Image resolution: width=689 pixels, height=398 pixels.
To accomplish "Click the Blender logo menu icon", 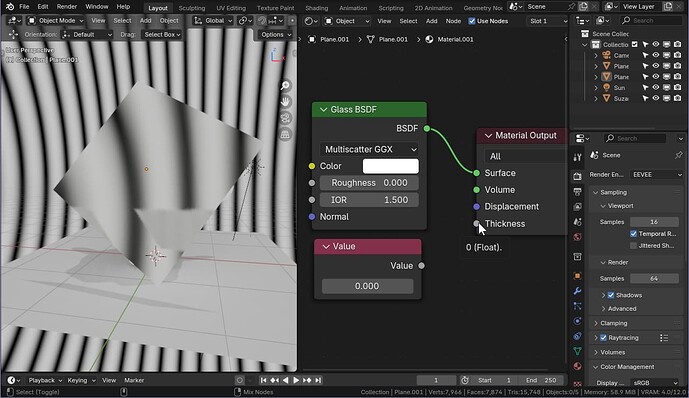I will click(x=10, y=7).
